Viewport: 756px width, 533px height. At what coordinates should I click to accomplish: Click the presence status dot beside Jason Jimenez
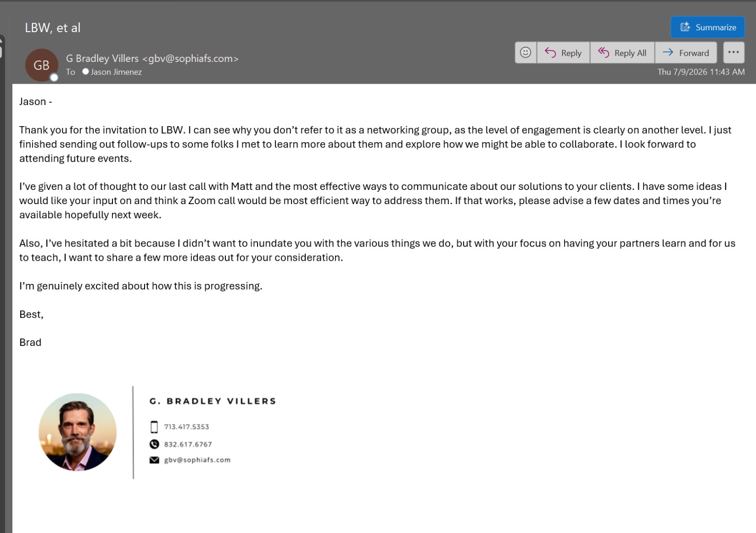86,71
